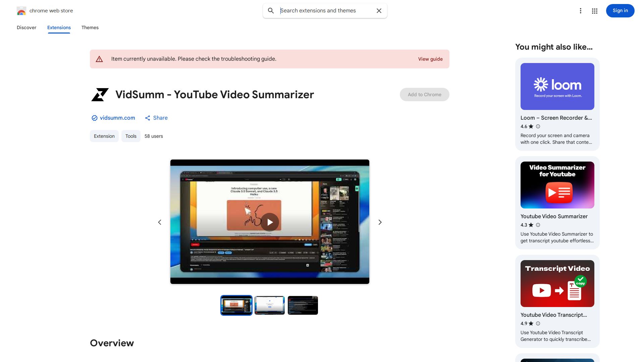Open the Google apps grid launcher

pyautogui.click(x=594, y=11)
